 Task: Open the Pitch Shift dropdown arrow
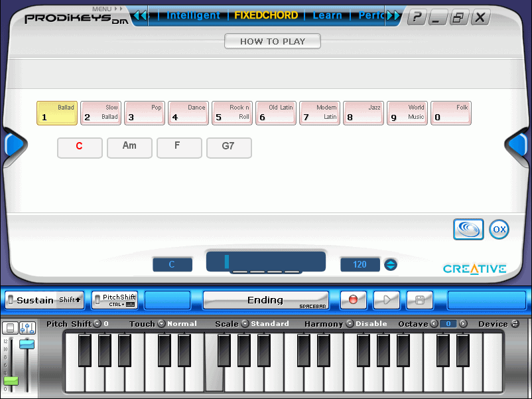[98, 323]
